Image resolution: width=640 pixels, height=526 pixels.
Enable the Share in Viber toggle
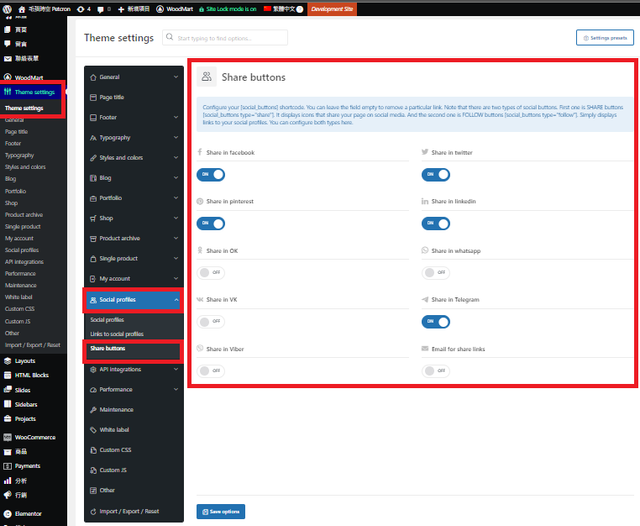(x=211, y=371)
